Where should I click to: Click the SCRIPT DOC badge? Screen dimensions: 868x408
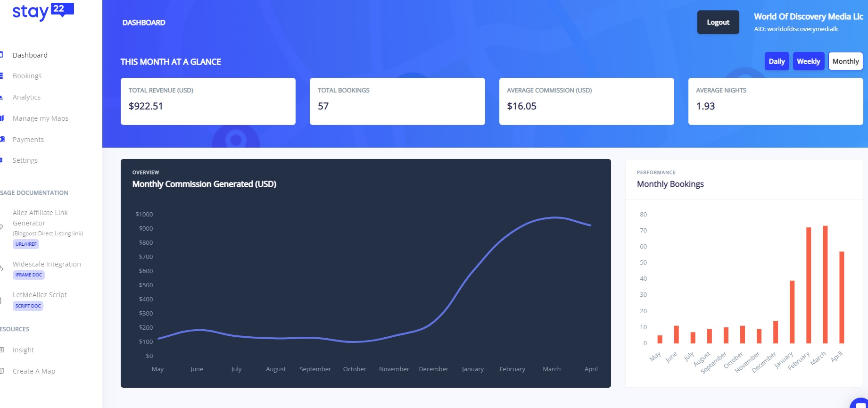(28, 306)
